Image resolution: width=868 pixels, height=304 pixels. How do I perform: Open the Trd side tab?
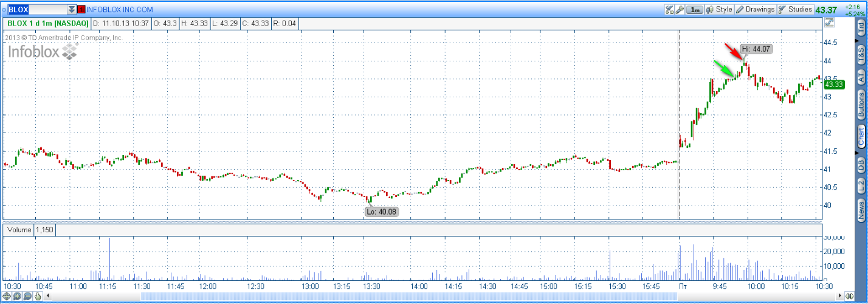pyautogui.click(x=861, y=27)
